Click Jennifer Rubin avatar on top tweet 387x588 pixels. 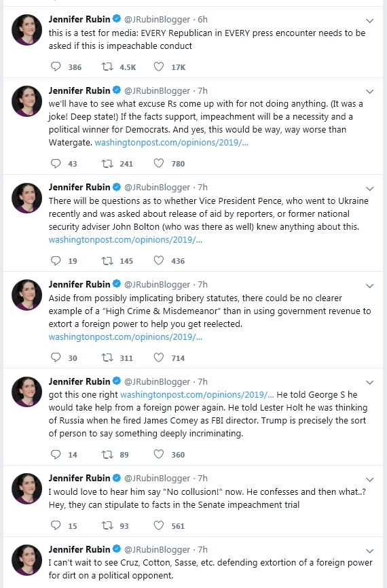26,30
